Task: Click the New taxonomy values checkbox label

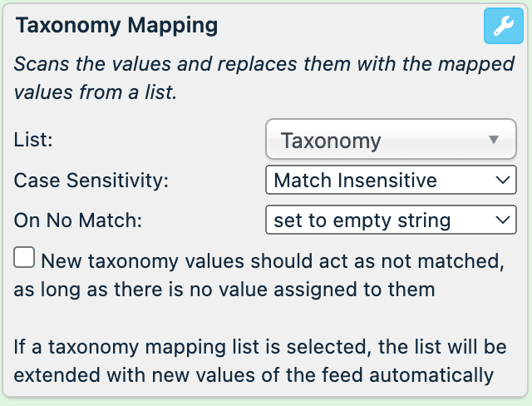Action: [x=273, y=260]
